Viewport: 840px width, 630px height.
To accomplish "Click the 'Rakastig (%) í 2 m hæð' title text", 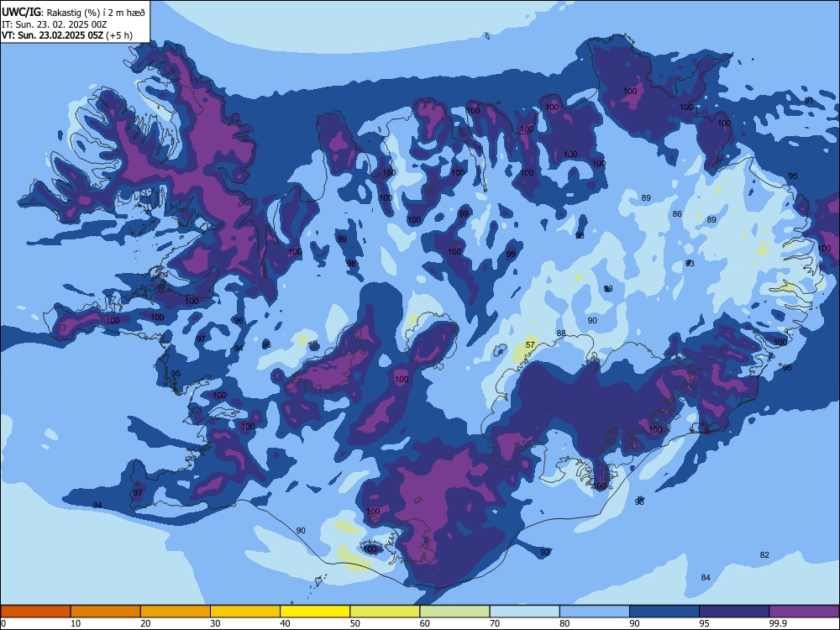I will pyautogui.click(x=96, y=13).
